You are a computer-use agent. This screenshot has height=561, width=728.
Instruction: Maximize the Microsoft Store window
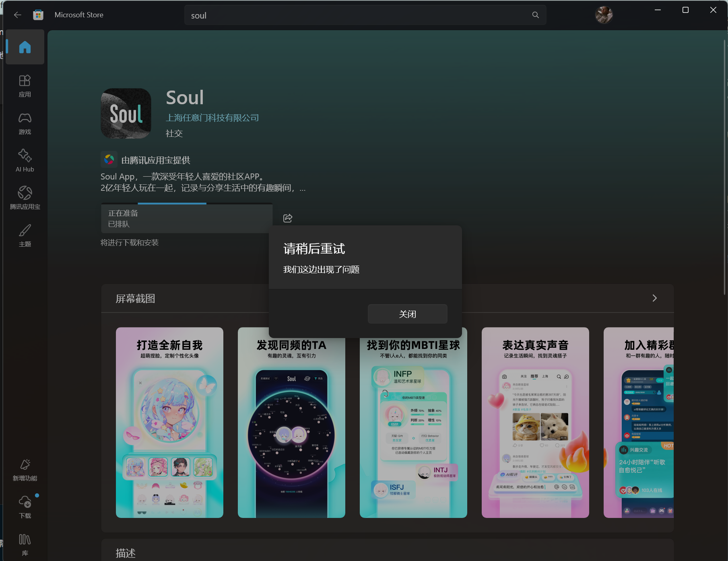pyautogui.click(x=685, y=10)
